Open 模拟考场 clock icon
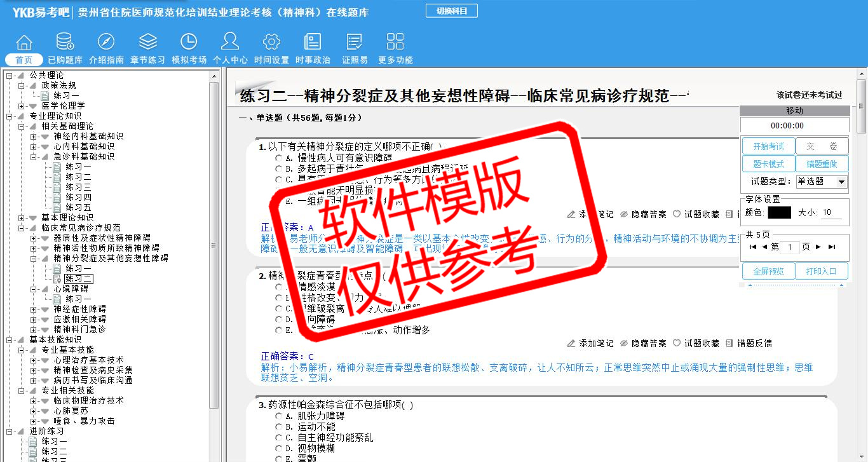Viewport: 868px width, 462px height. point(189,43)
